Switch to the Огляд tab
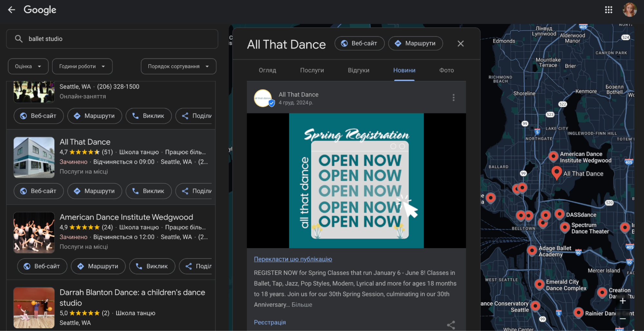This screenshot has height=331, width=644. click(x=267, y=70)
